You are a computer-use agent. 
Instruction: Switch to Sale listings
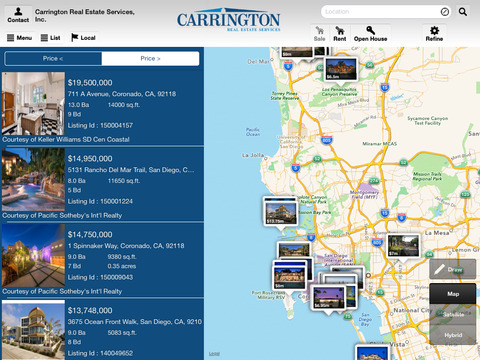click(x=319, y=34)
